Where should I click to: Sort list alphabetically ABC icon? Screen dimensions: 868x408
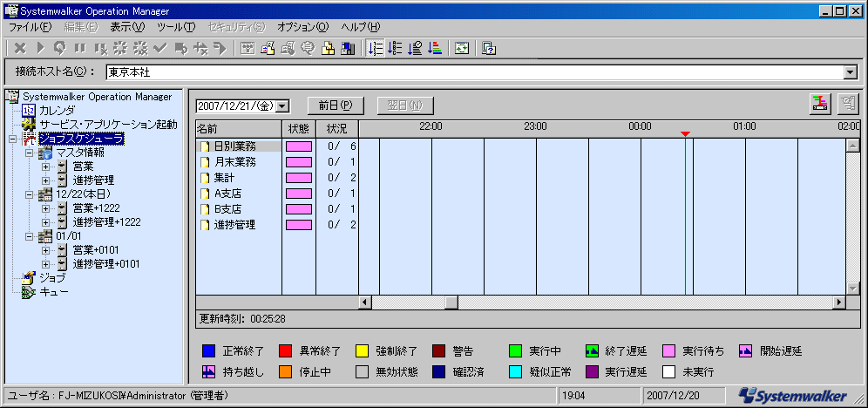tap(396, 49)
